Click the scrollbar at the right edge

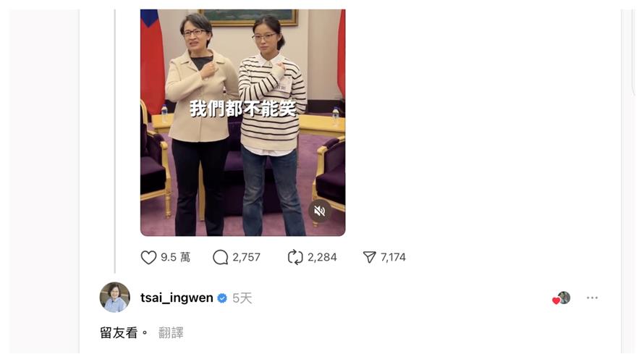pyautogui.click(x=633, y=54)
